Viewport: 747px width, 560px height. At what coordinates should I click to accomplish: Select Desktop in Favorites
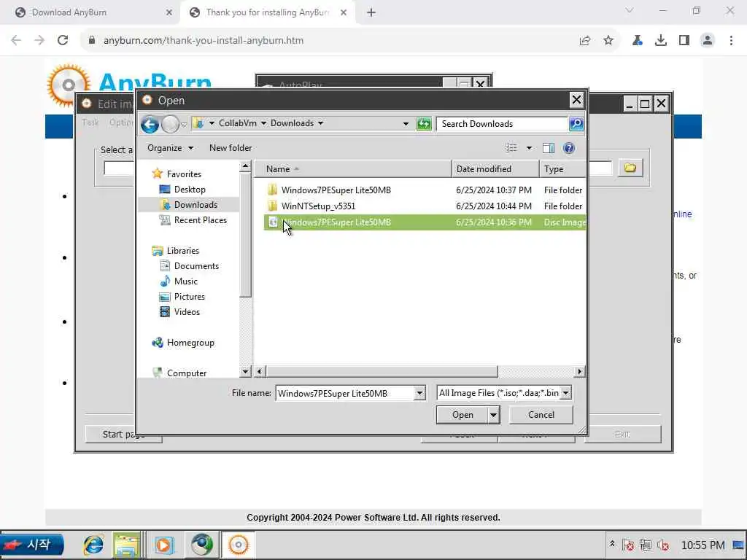pyautogui.click(x=190, y=190)
